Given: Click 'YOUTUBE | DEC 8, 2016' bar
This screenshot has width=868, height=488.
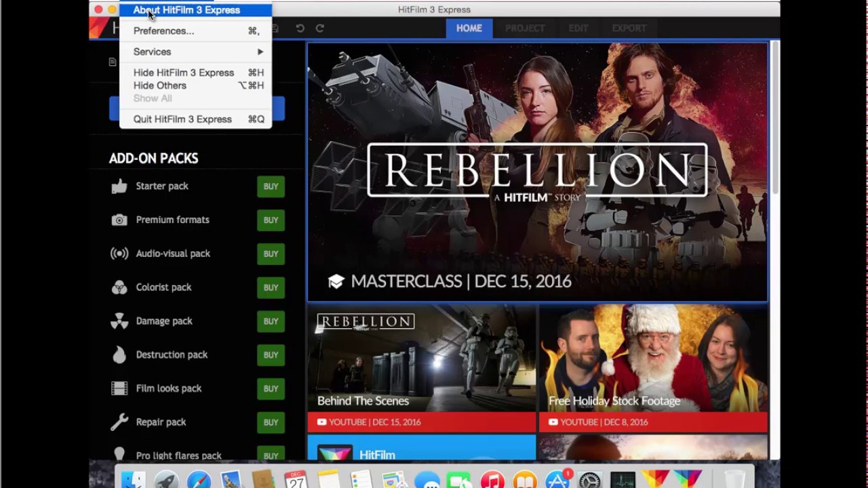Looking at the screenshot, I should point(653,422).
